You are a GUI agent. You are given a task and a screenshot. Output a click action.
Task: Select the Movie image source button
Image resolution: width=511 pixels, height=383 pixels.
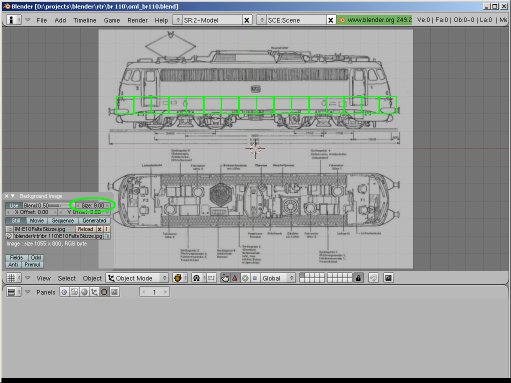coord(37,221)
